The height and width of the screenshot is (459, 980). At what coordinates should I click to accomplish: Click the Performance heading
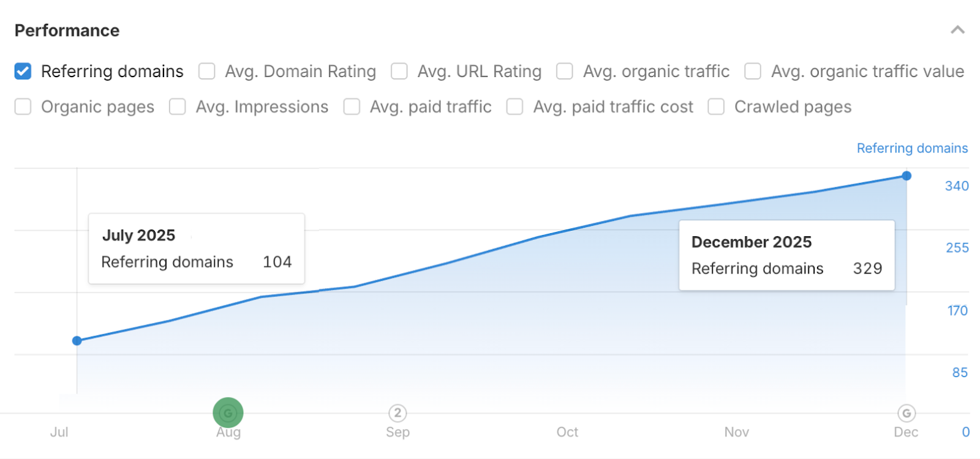67,31
